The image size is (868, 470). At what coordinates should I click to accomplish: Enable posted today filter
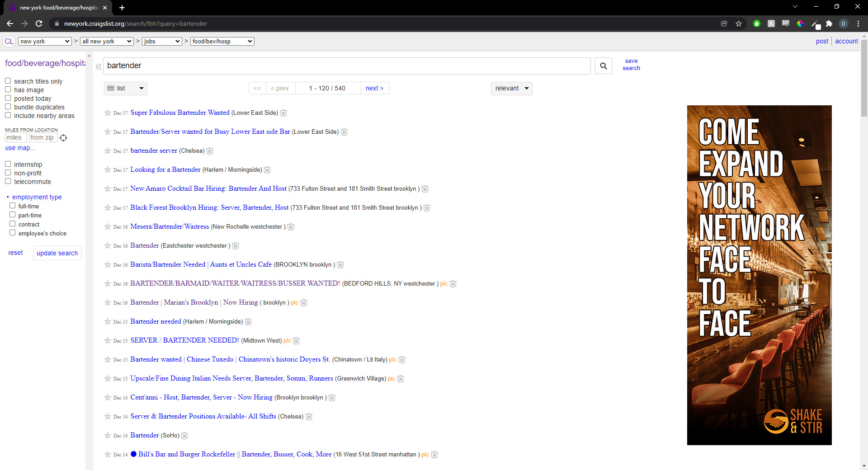pyautogui.click(x=8, y=98)
